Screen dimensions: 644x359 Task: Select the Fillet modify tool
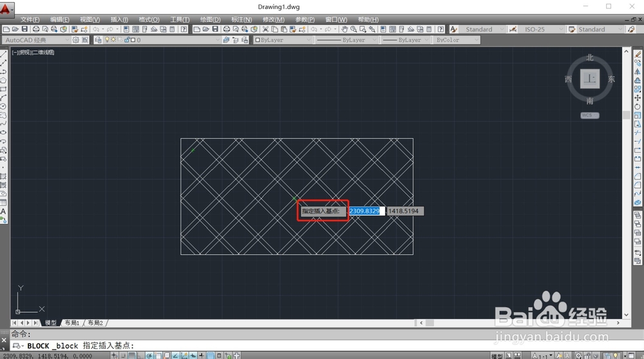pyautogui.click(x=638, y=185)
